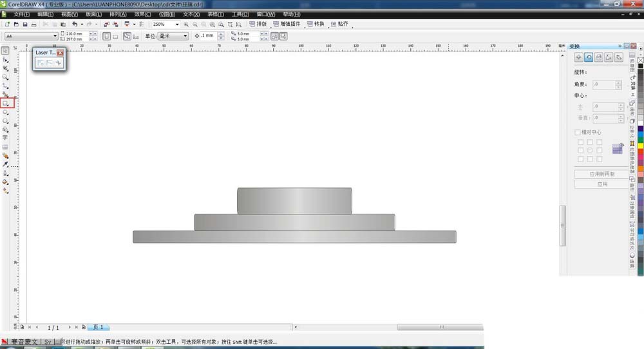Expand the A4 paper size dropdown
Viewport: 644px width, 349px height.
(x=55, y=36)
